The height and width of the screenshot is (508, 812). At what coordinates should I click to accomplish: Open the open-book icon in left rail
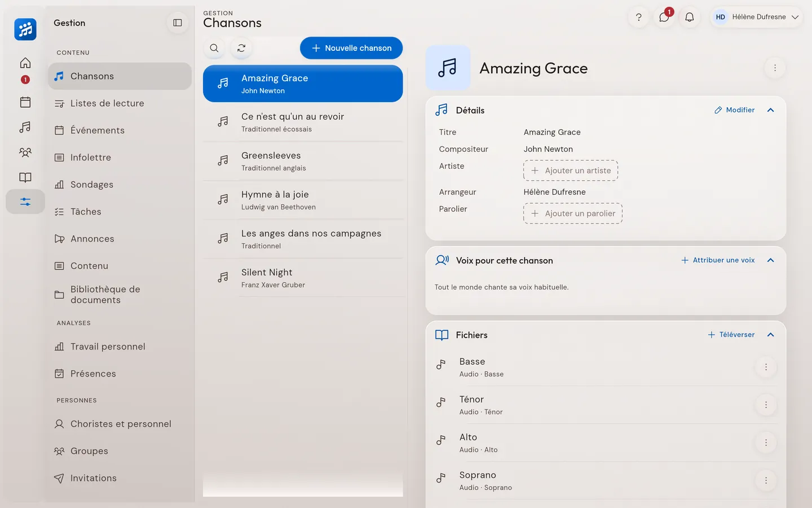25,177
